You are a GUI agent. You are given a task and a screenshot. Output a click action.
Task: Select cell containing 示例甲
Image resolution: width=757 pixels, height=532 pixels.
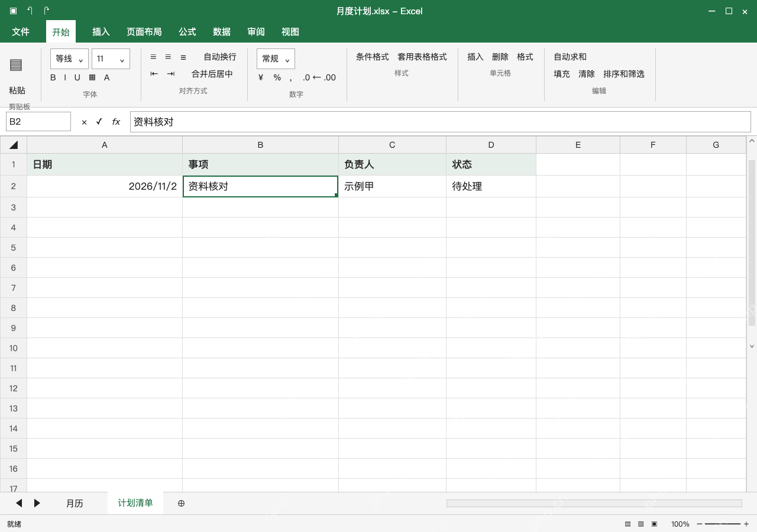pyautogui.click(x=392, y=186)
